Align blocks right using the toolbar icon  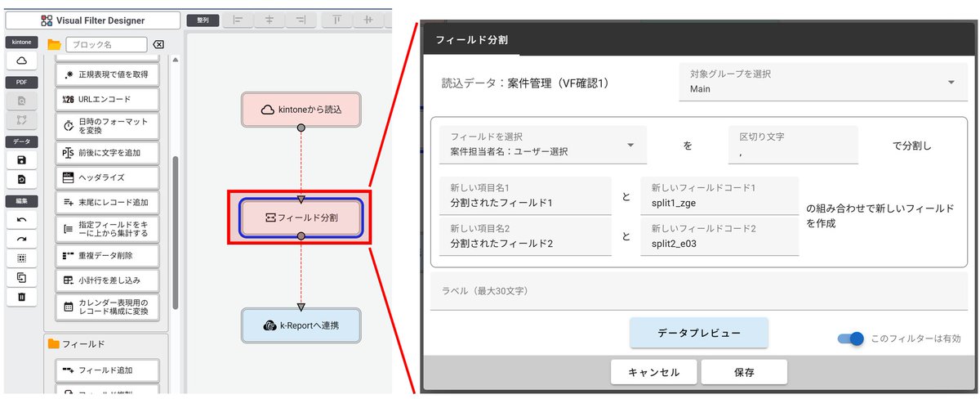pyautogui.click(x=301, y=20)
